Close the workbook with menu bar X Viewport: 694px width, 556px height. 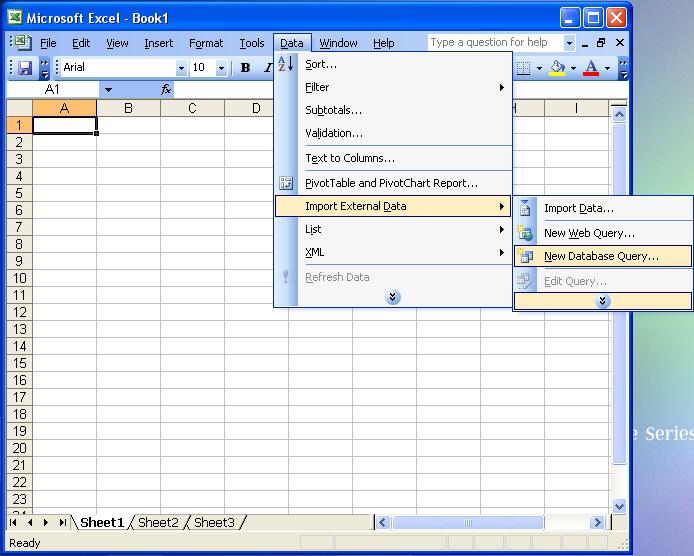pyautogui.click(x=620, y=42)
